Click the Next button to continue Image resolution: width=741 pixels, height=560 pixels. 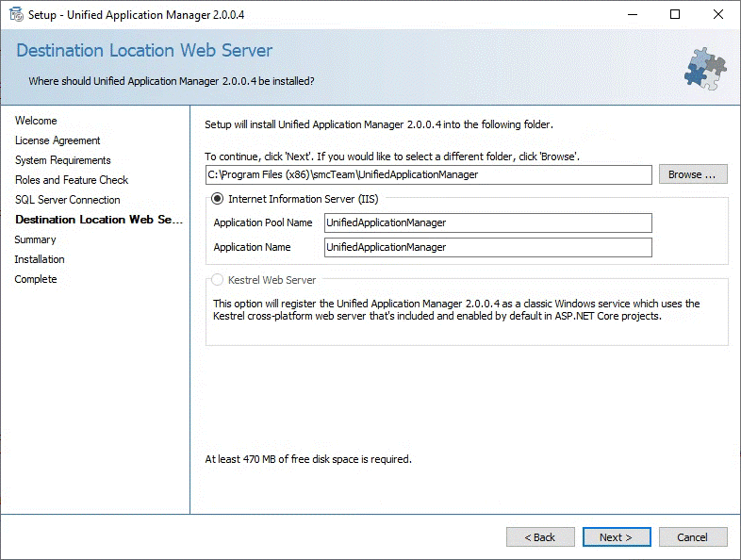pos(617,537)
